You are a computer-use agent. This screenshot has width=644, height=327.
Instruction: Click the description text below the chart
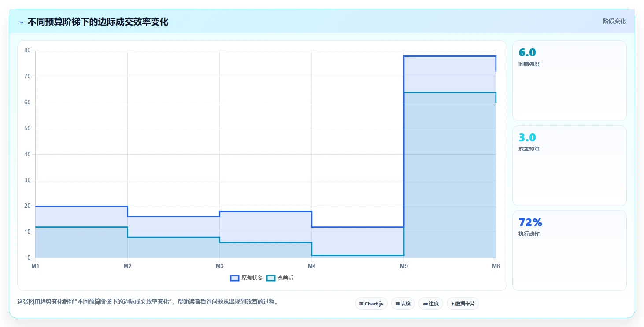147,302
